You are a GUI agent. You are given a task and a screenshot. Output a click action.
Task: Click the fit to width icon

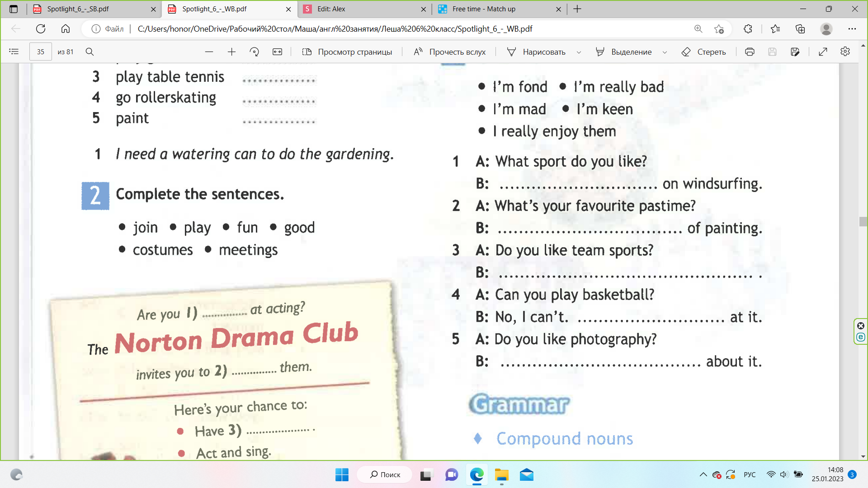(277, 52)
